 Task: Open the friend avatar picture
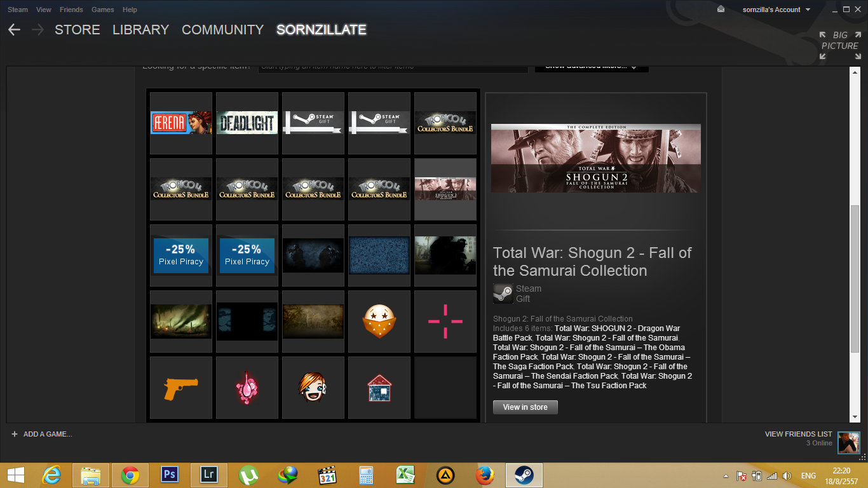pyautogui.click(x=849, y=442)
